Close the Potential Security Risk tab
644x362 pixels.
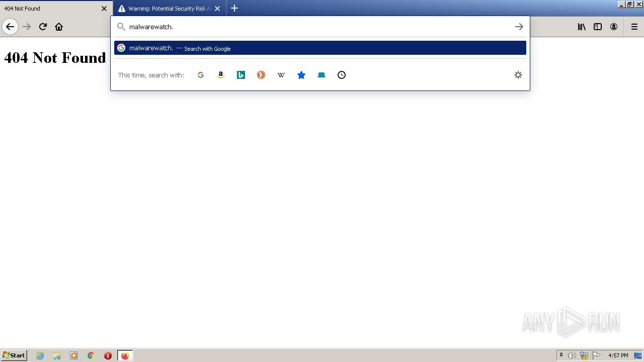click(217, 9)
